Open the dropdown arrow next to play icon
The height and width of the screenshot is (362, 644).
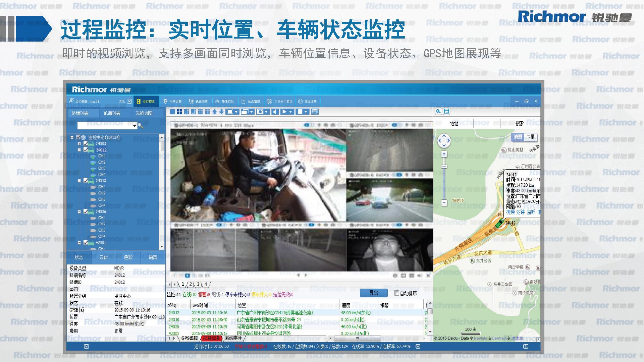290,112
